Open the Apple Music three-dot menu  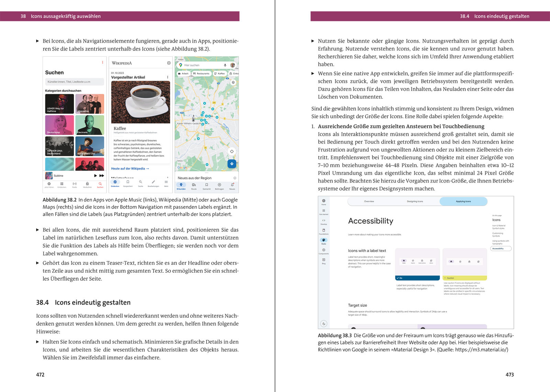tap(102, 63)
